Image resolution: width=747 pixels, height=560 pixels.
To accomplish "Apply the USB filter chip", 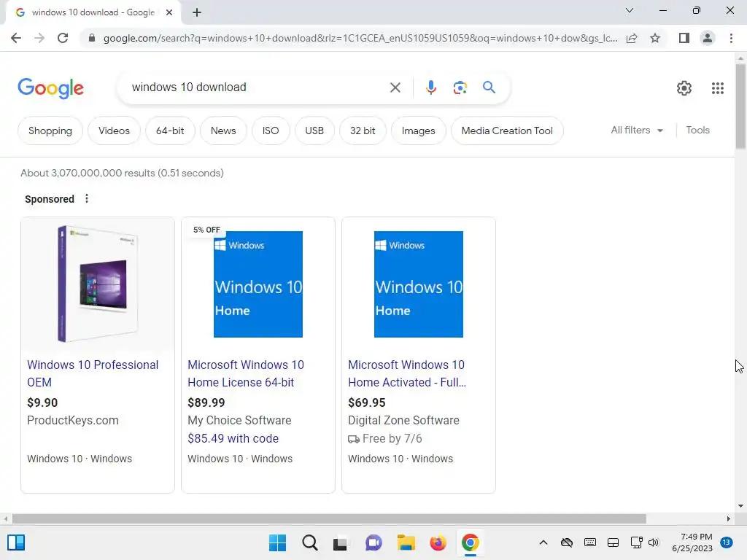I will click(314, 131).
